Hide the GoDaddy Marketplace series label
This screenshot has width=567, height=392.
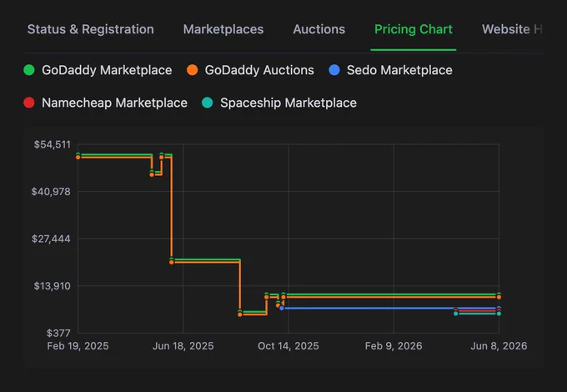coord(107,70)
